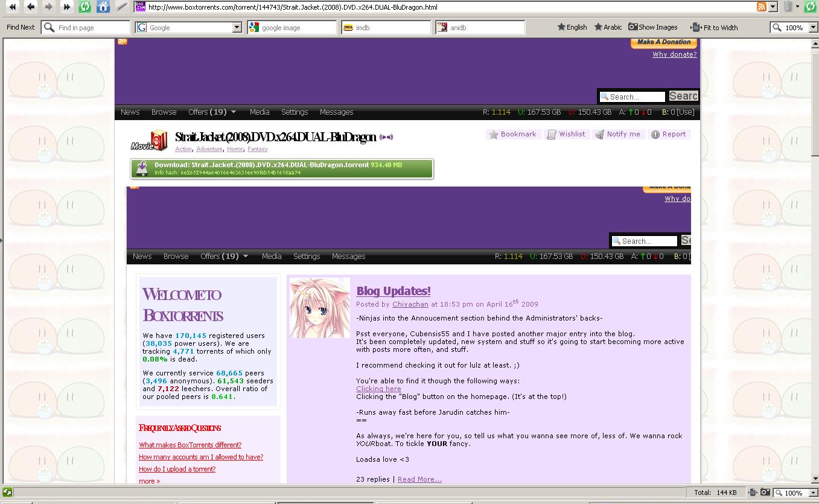The height and width of the screenshot is (504, 819).
Task: Click the upper site Search box
Action: pyautogui.click(x=632, y=97)
